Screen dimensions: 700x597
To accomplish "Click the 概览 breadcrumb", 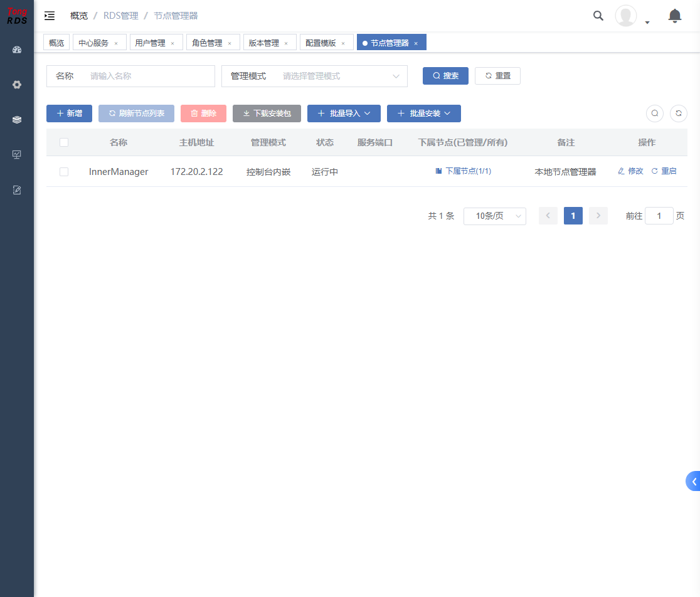I will pyautogui.click(x=79, y=16).
